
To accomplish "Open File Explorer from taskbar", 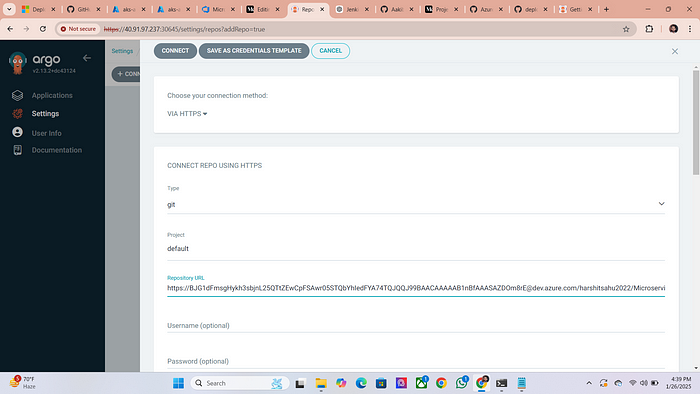I will click(x=321, y=383).
